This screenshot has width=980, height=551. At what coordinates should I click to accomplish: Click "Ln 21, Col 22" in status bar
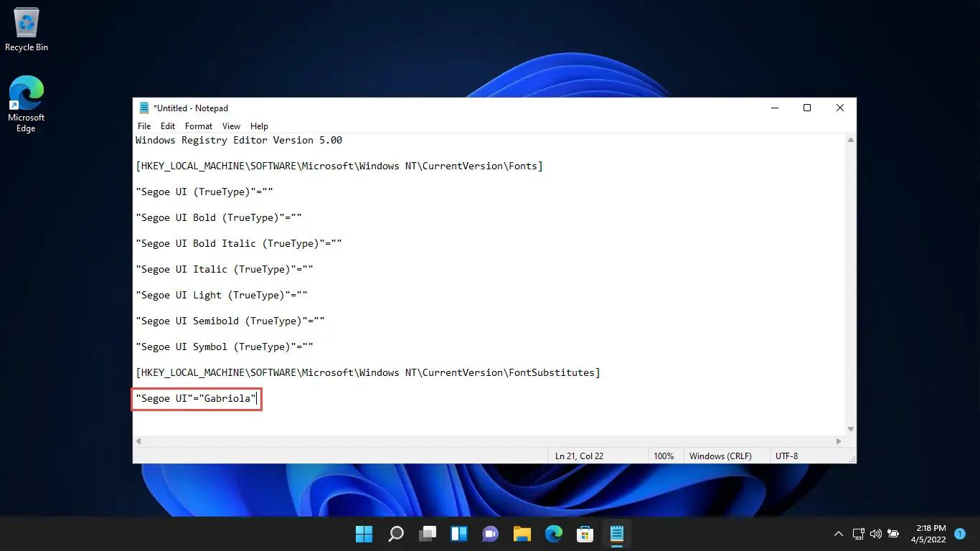coord(579,456)
